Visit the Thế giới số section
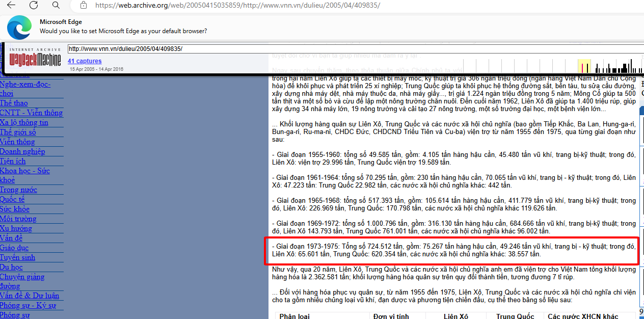The width and height of the screenshot is (644, 319). (18, 132)
